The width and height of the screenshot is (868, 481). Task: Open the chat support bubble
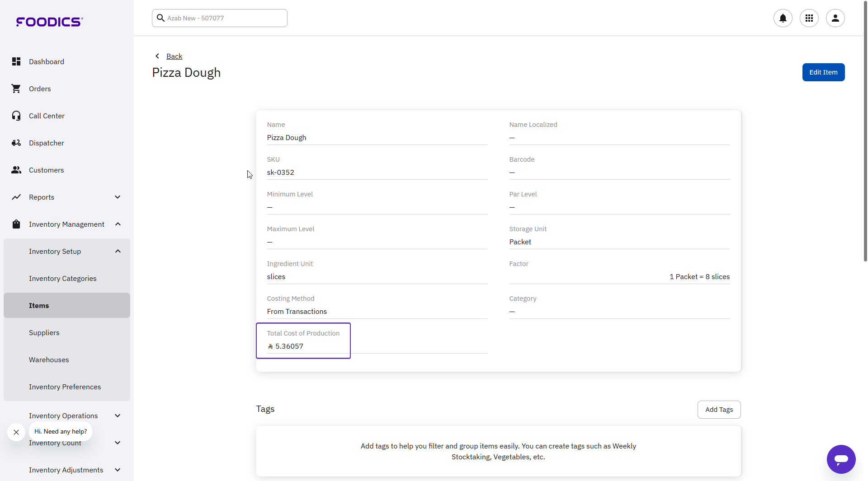tap(840, 459)
